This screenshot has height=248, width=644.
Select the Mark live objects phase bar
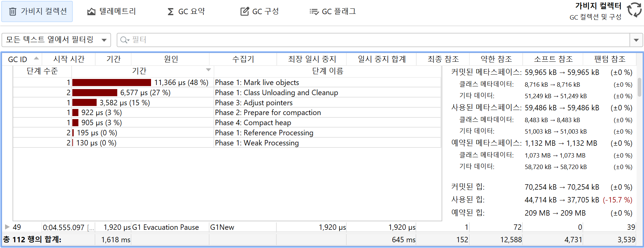pos(112,83)
